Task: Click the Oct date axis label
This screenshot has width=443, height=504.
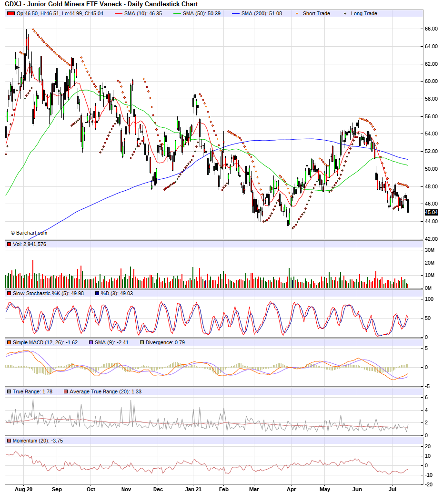Action: click(91, 490)
